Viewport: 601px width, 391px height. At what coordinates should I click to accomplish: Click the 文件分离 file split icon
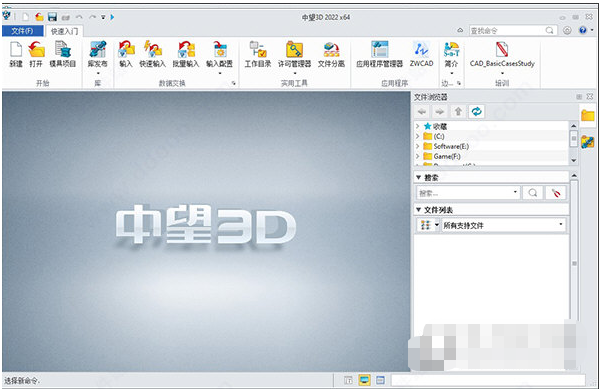331,50
